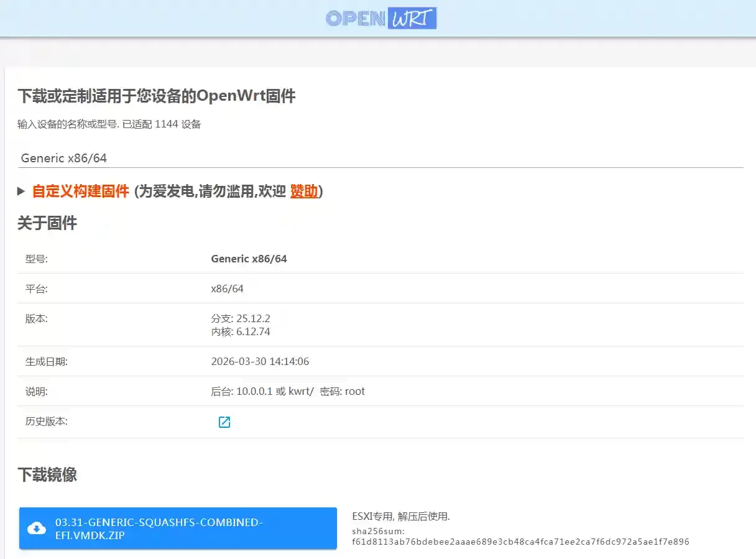Toggle the 自定义构建固件 section title
This screenshot has height=559, width=756.
80,192
